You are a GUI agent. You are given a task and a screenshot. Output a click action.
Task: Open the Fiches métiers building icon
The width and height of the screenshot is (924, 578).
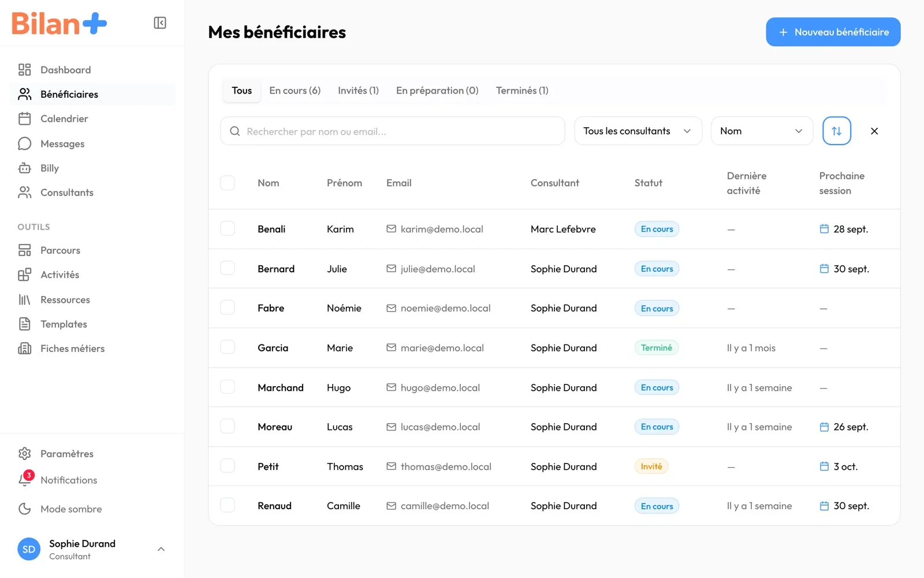[x=24, y=348]
